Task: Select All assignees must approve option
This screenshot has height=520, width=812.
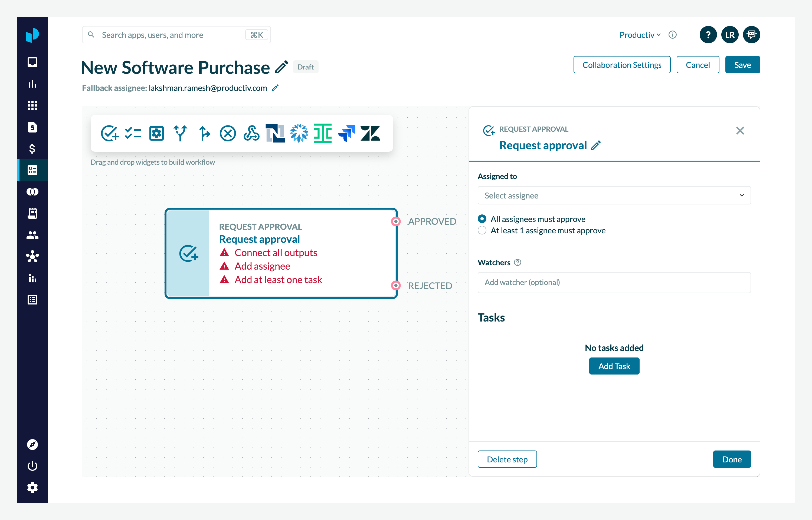Action: [x=482, y=219]
